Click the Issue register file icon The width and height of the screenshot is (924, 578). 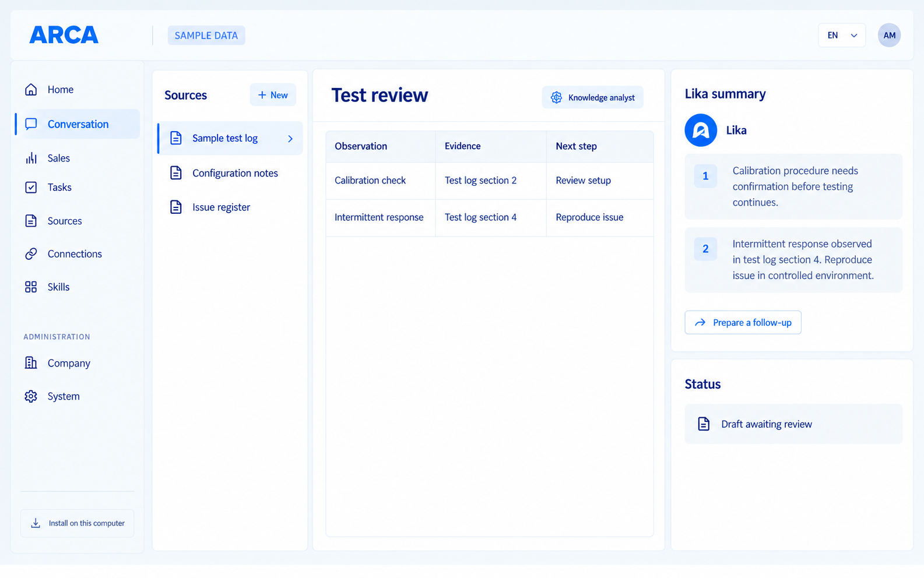coord(175,207)
